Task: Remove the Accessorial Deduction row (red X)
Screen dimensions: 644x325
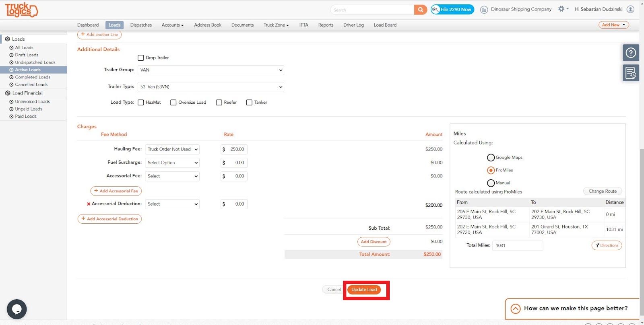Action: click(x=89, y=204)
